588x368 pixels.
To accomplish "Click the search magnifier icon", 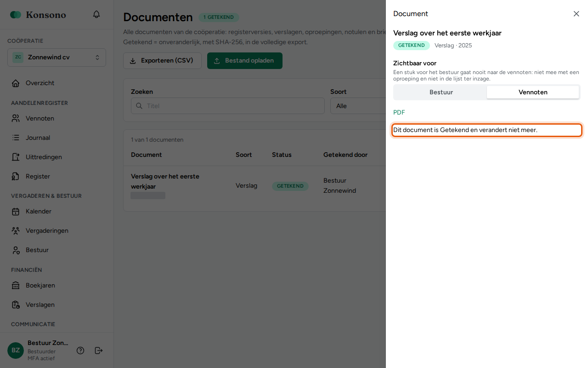I will click(x=139, y=106).
